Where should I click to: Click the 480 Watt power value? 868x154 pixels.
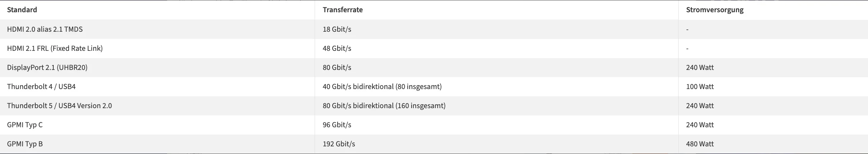click(700, 144)
